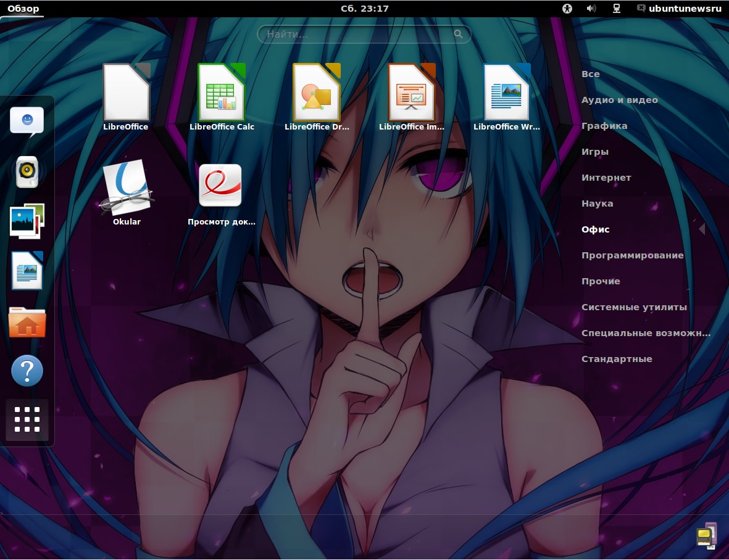Launch LibreOffice Draw

click(x=317, y=93)
